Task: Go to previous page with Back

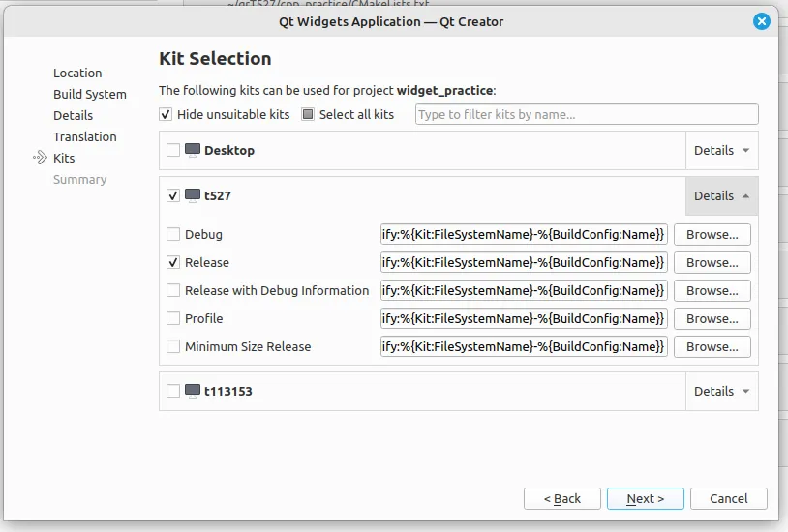Action: pyautogui.click(x=561, y=498)
